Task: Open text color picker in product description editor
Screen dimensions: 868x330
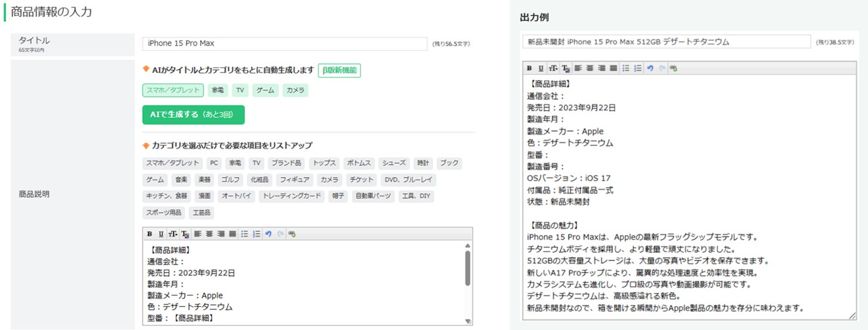Action: 185,234
